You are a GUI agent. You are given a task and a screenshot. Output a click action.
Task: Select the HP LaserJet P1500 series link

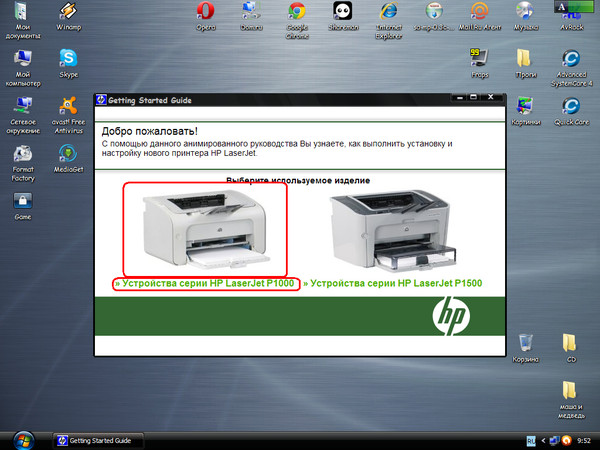[x=393, y=284]
